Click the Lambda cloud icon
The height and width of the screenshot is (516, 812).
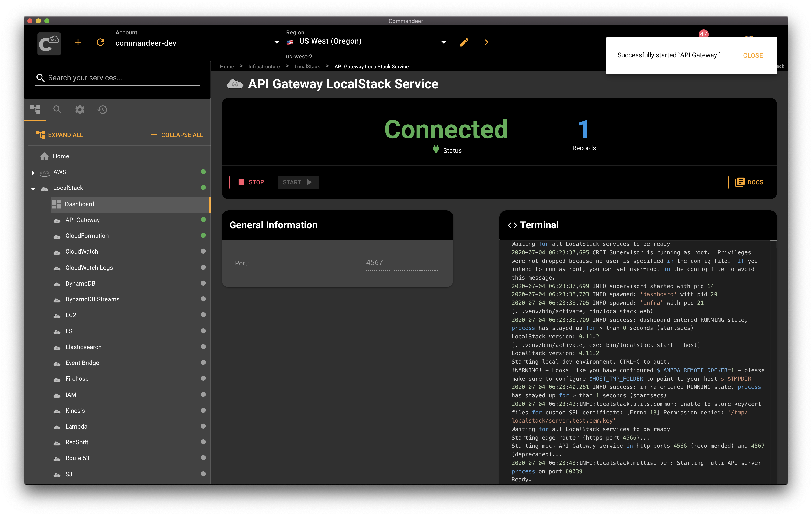point(57,427)
